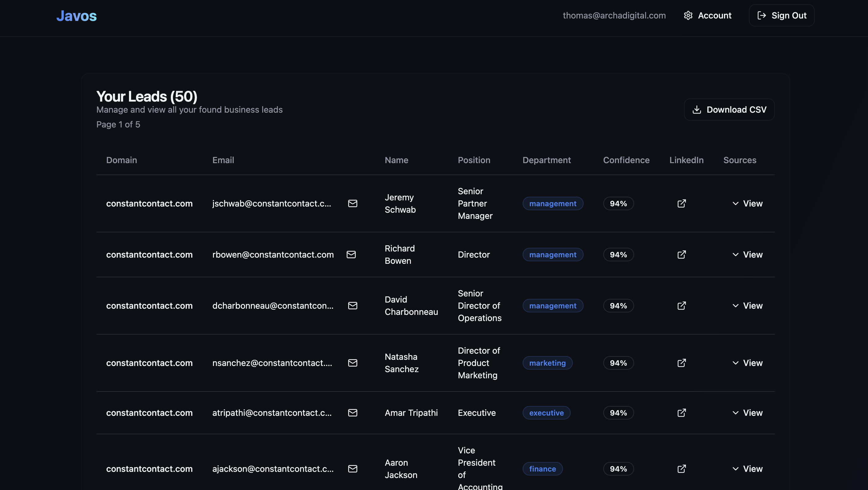Click the download icon in Download CSV button

coord(697,110)
